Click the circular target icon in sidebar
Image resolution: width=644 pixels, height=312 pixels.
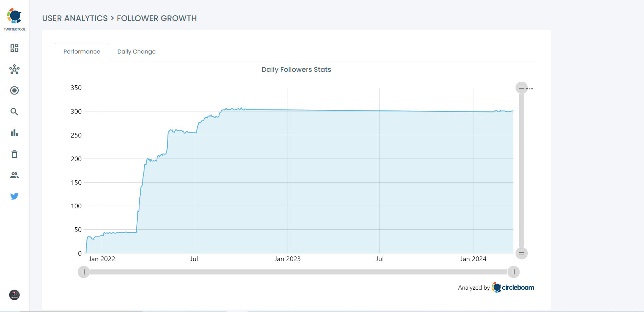(x=14, y=90)
